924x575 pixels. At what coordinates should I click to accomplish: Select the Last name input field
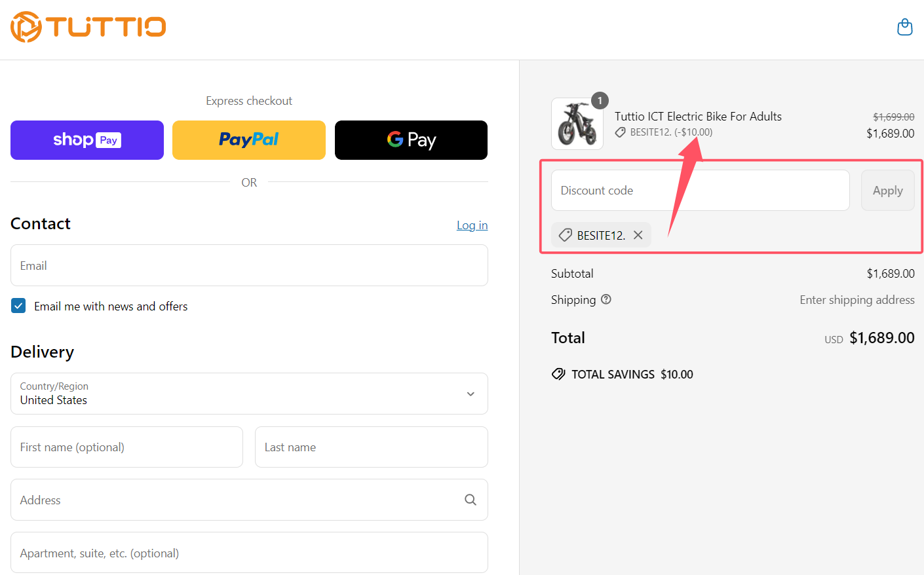(x=371, y=447)
